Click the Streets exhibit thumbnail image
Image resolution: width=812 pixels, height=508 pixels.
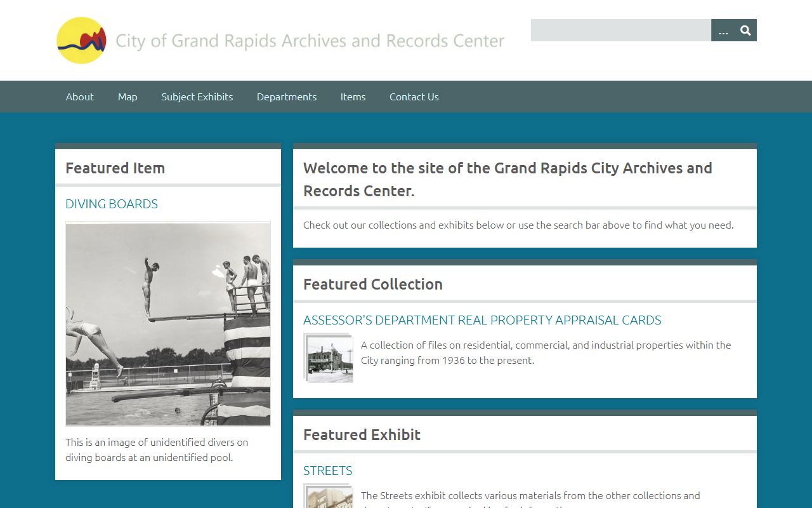point(329,496)
